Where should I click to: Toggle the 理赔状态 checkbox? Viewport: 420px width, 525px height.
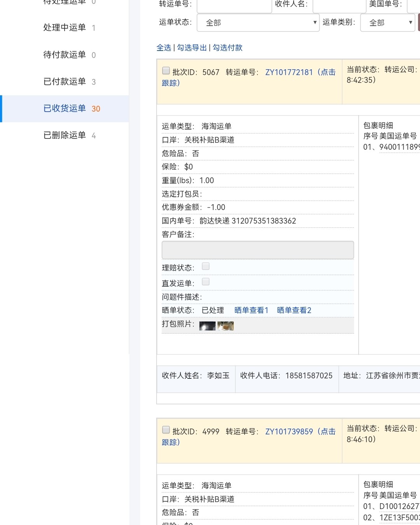pyautogui.click(x=205, y=266)
